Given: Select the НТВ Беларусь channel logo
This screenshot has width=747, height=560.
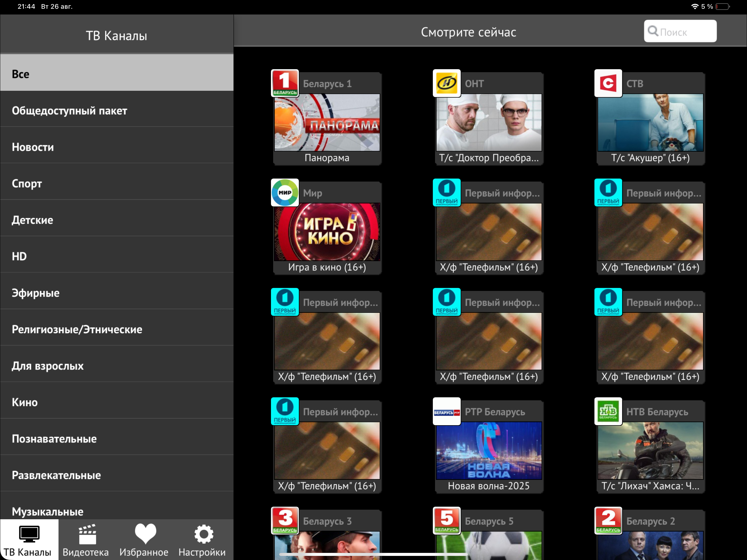Looking at the screenshot, I should (x=608, y=412).
